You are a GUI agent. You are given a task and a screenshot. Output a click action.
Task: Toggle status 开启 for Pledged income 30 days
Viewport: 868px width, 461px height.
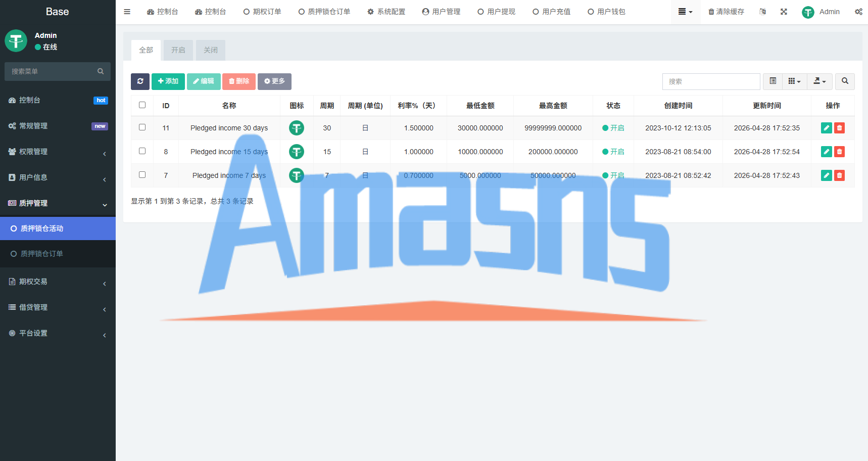pos(613,128)
